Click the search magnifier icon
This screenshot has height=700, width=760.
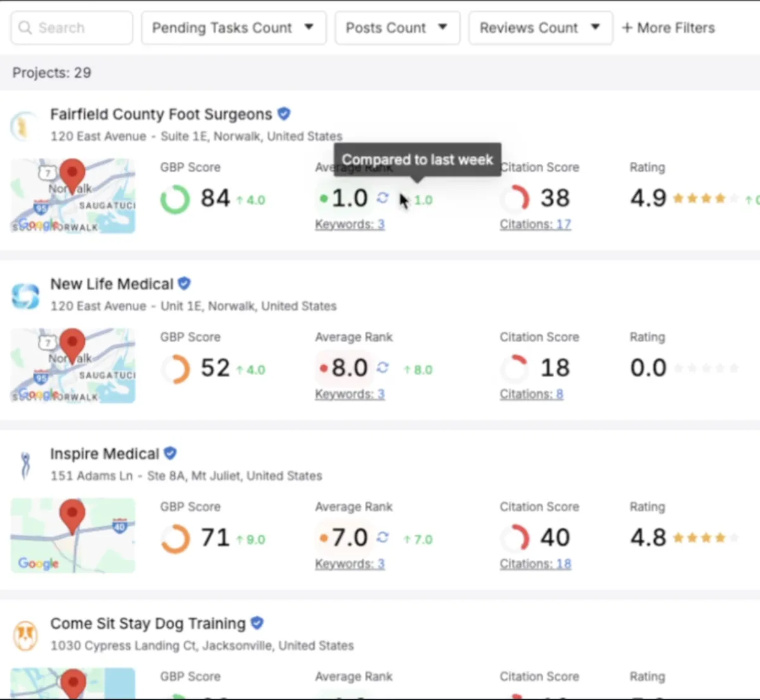[x=25, y=28]
